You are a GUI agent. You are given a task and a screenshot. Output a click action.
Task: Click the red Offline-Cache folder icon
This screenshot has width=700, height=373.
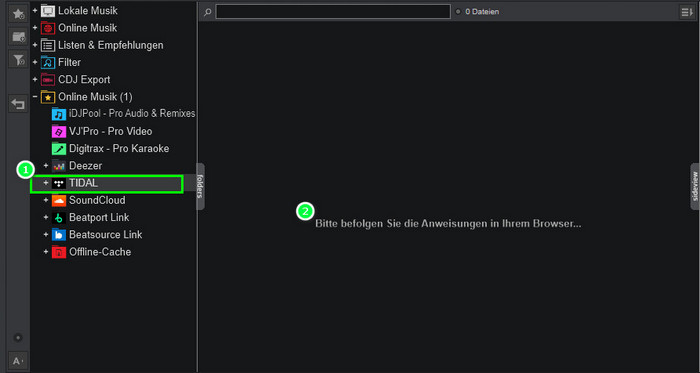click(x=58, y=252)
